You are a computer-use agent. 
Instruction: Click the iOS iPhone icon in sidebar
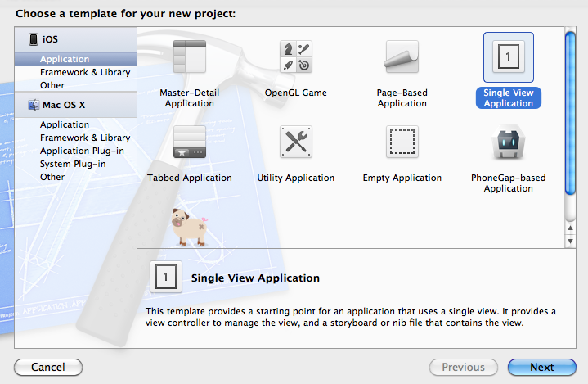(34, 39)
